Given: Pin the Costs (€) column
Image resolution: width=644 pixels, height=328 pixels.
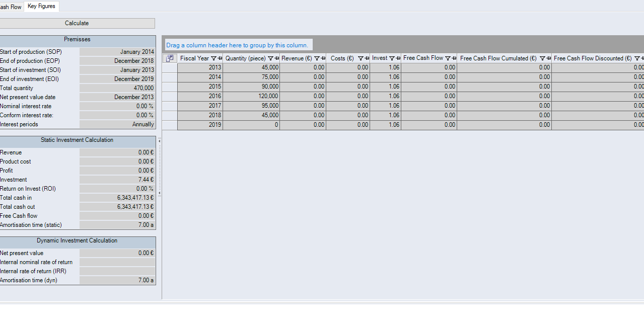Looking at the screenshot, I should click(367, 58).
